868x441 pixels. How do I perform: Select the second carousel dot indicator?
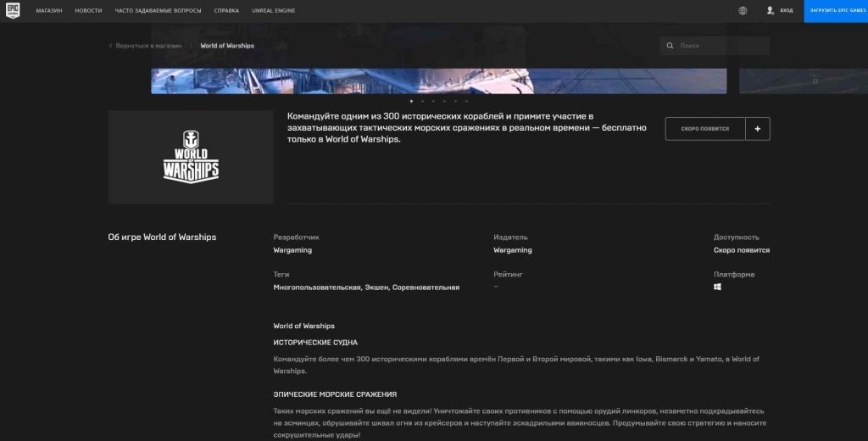(422, 101)
